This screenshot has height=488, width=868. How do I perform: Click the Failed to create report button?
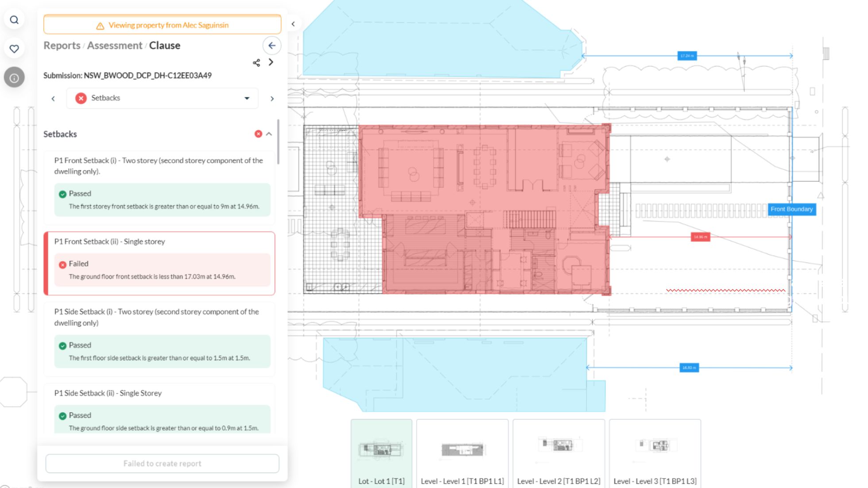(162, 463)
